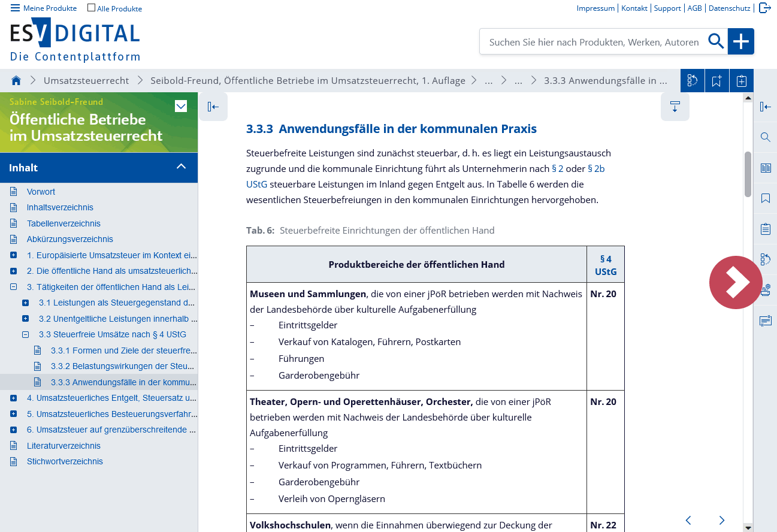
Task: Focus the product search input field
Action: pyautogui.click(x=594, y=42)
